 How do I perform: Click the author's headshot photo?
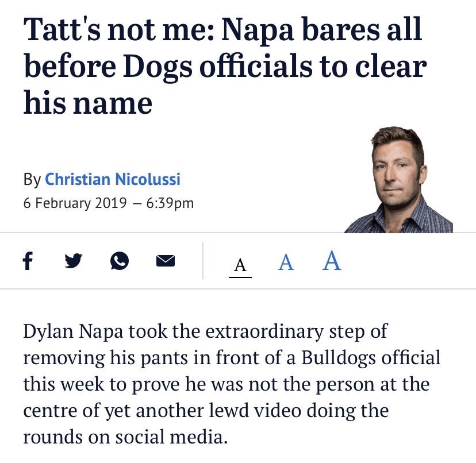coord(398,180)
